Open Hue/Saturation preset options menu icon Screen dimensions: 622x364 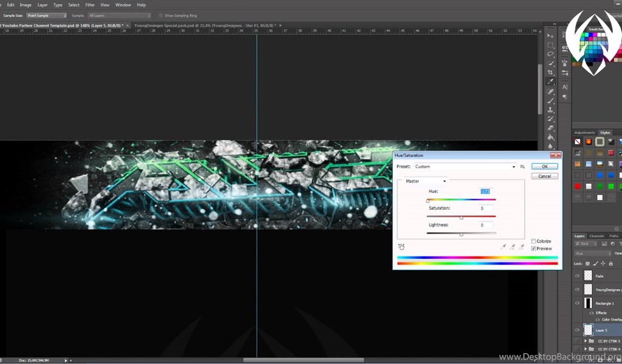522,167
